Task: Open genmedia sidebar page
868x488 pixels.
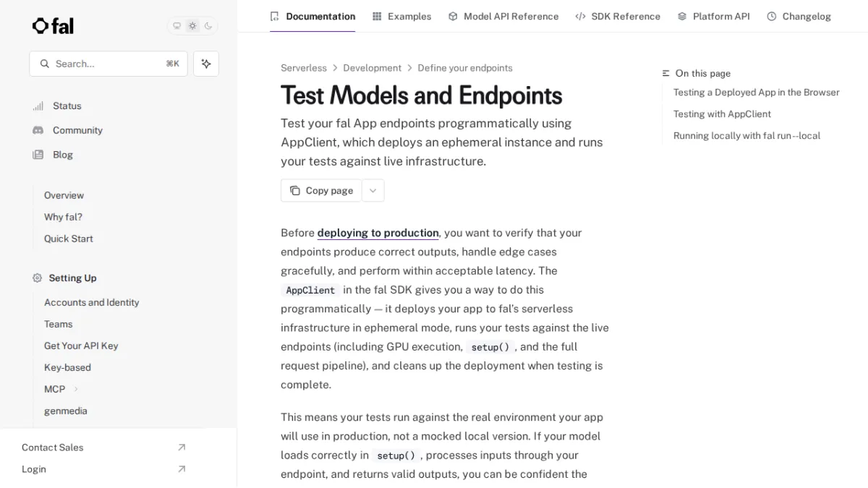Action: pyautogui.click(x=65, y=411)
